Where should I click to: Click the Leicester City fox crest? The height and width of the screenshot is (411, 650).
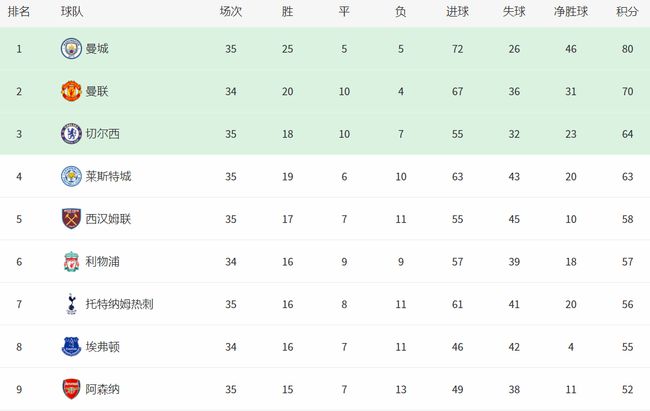(x=71, y=176)
